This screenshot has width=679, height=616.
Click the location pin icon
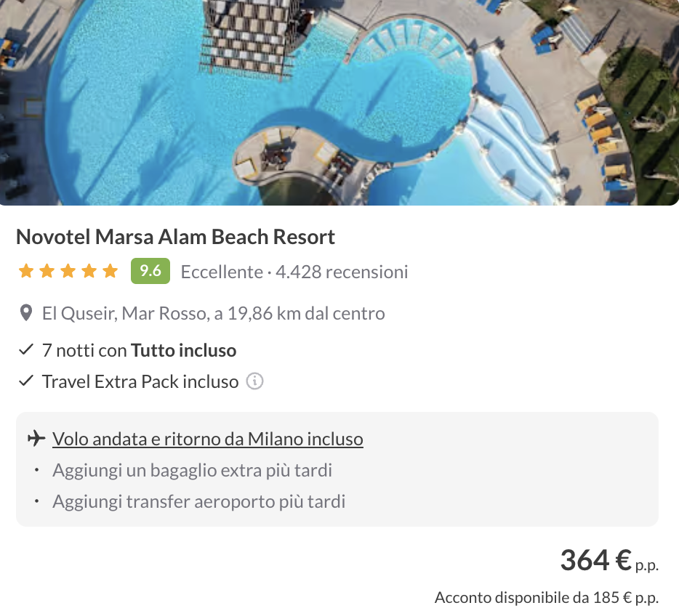(26, 314)
